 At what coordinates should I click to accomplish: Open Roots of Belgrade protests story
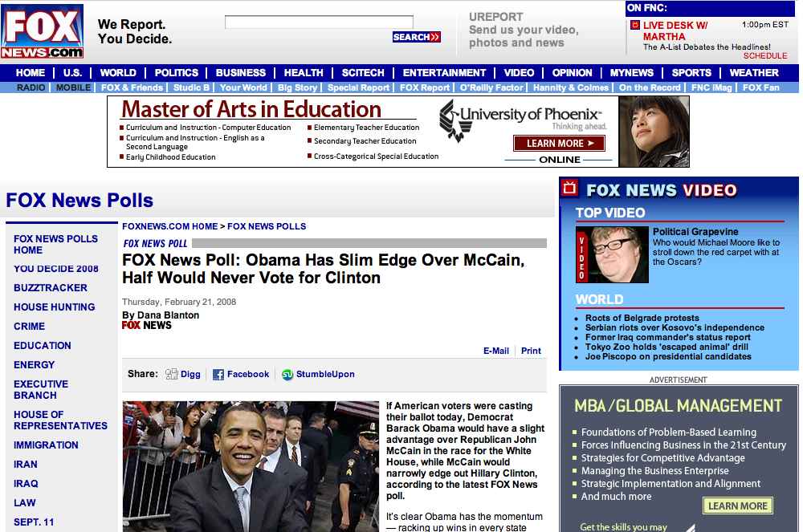tap(642, 318)
